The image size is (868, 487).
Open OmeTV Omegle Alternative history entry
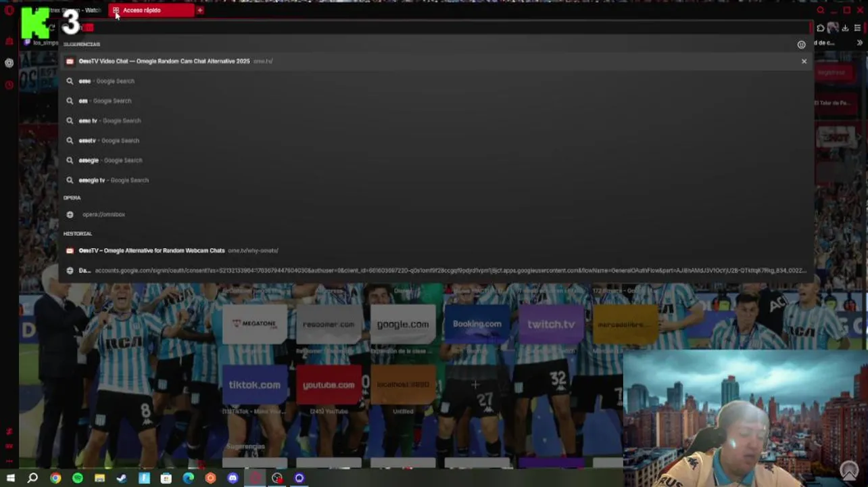point(436,250)
